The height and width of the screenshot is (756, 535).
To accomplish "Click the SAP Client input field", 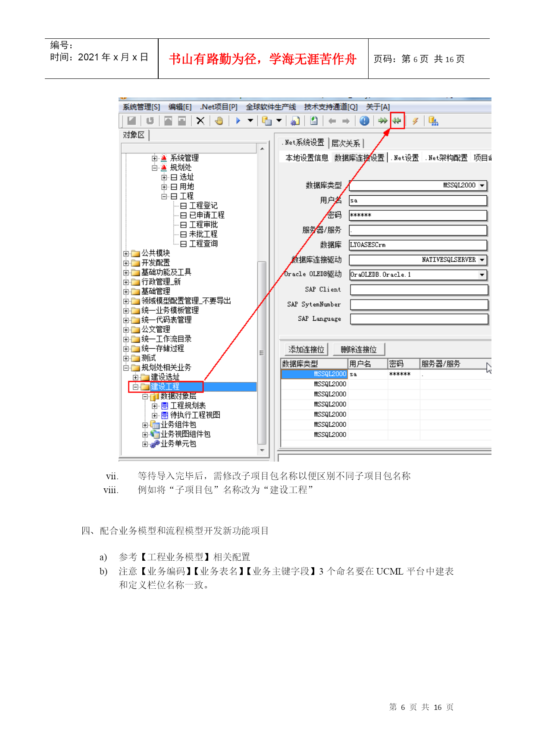I will tap(419, 290).
